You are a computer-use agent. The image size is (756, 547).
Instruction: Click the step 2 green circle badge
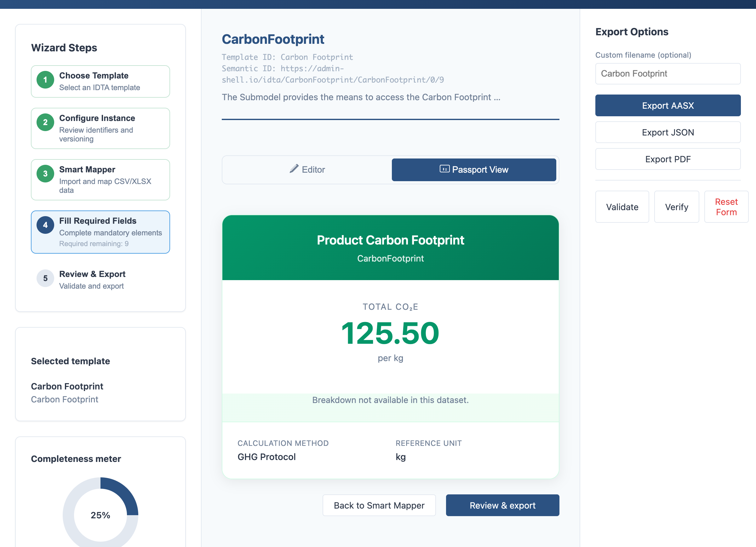coord(45,122)
